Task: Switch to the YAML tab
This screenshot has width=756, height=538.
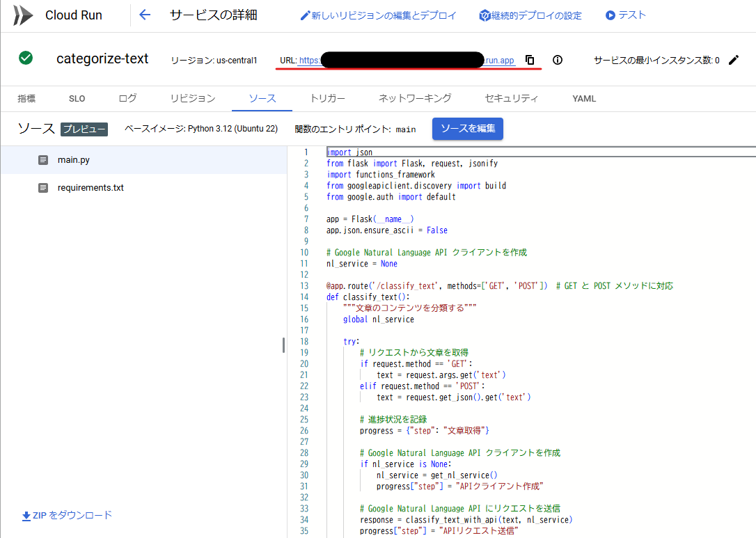Action: [583, 98]
